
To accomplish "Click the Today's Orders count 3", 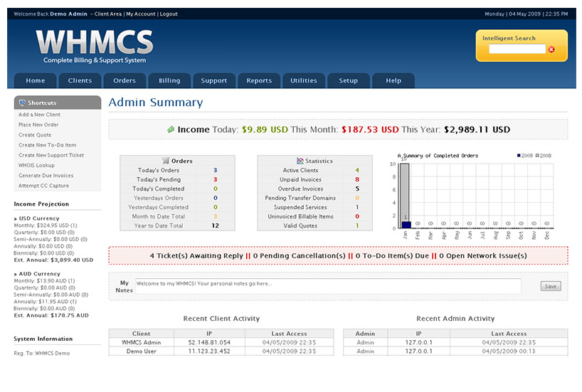I will (x=216, y=170).
